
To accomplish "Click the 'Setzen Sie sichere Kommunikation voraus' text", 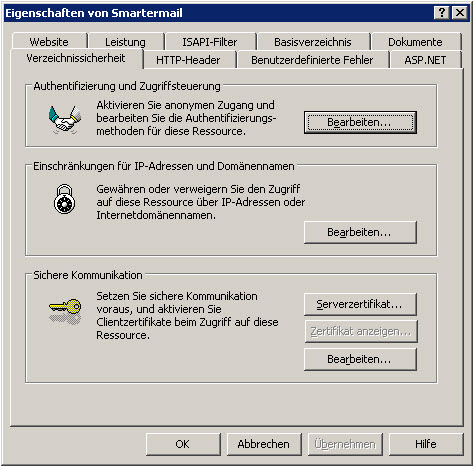I will click(x=187, y=315).
